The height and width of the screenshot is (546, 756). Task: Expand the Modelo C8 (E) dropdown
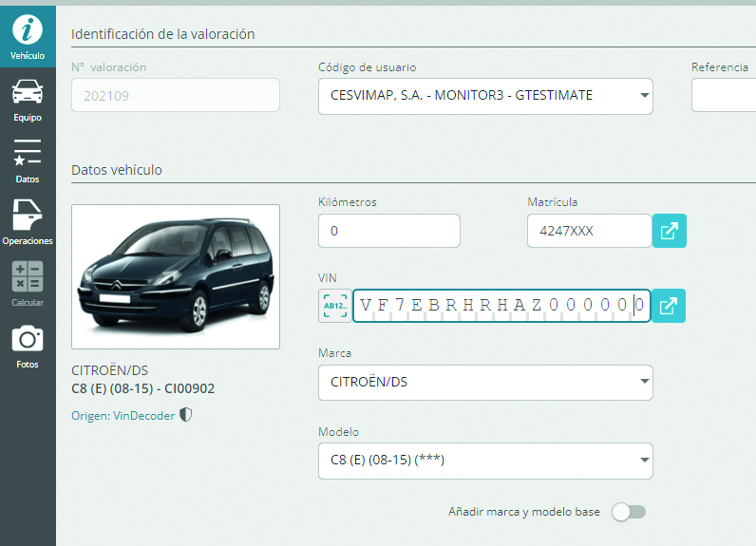(485, 461)
